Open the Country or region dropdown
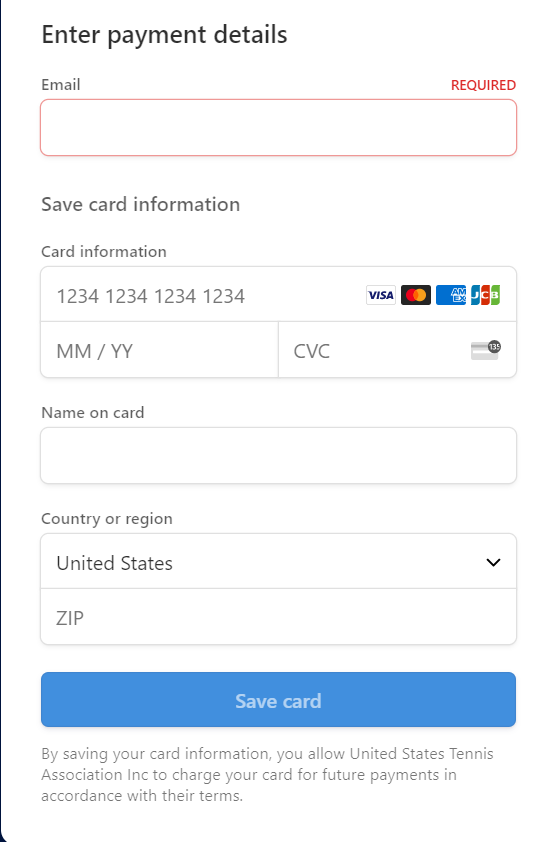Screen dimensions: 550x842 [278, 562]
